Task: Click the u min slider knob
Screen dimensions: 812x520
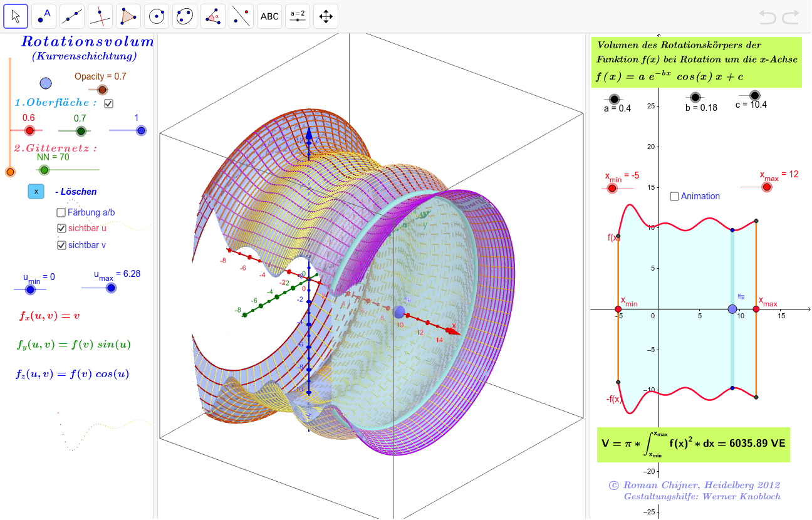Action: pos(29,289)
